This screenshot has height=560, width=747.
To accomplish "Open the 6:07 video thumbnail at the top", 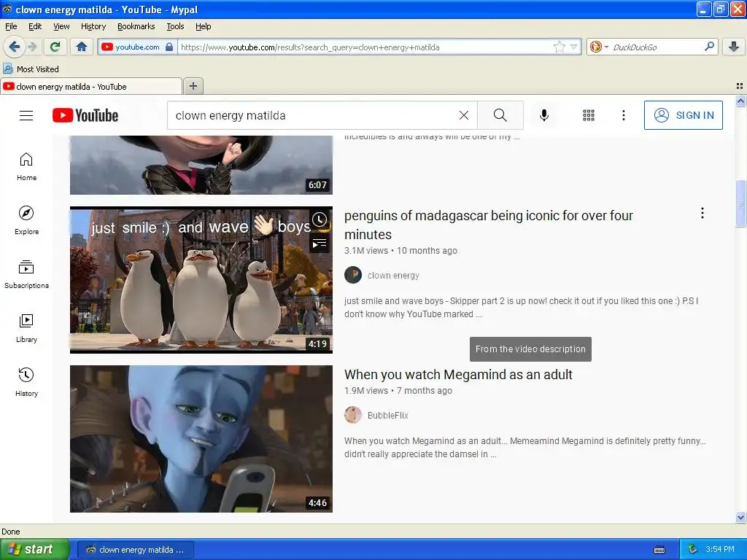I will pos(201,165).
